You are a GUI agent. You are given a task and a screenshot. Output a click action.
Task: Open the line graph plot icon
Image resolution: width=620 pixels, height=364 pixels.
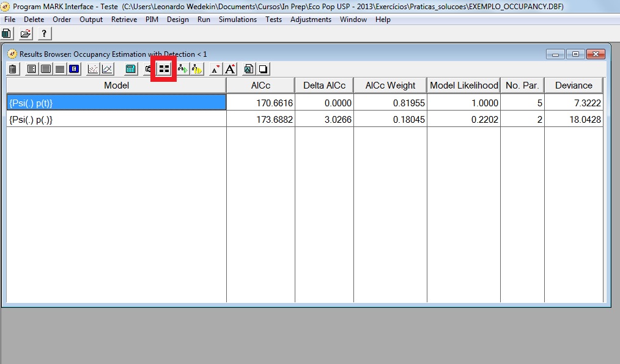107,69
